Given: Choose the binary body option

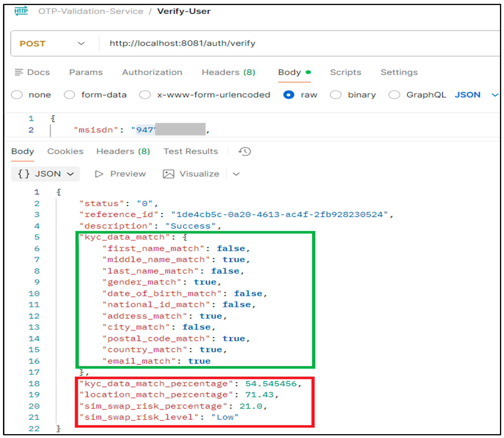Looking at the screenshot, I should [335, 95].
